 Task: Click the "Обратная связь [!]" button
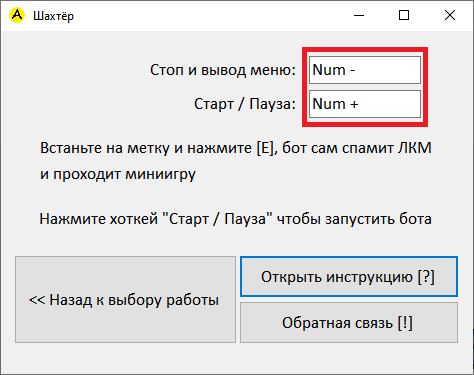349,323
